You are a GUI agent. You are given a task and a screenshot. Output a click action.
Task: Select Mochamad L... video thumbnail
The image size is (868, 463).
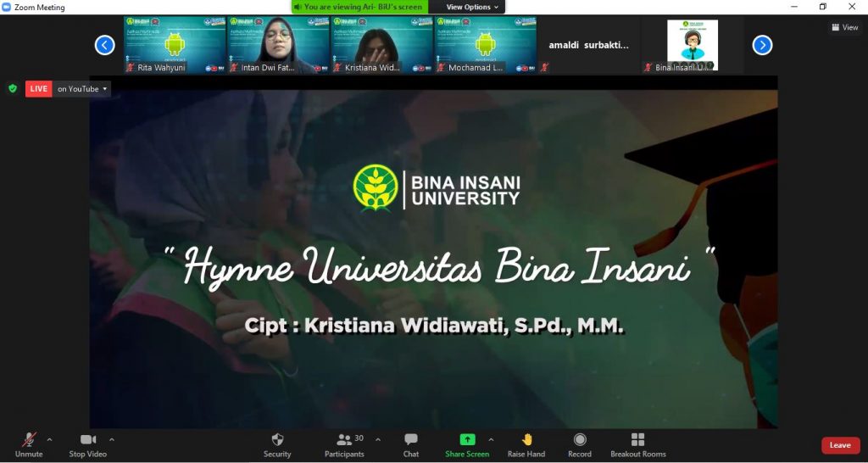[x=486, y=45]
